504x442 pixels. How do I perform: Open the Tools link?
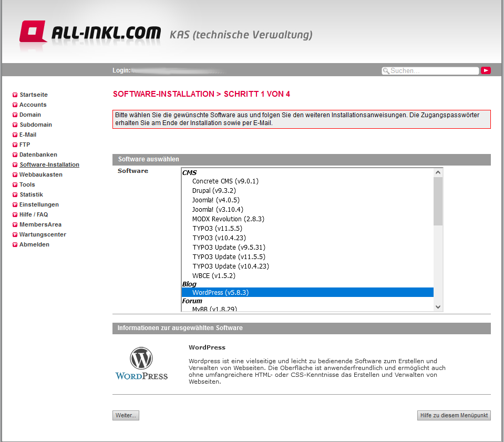point(27,184)
